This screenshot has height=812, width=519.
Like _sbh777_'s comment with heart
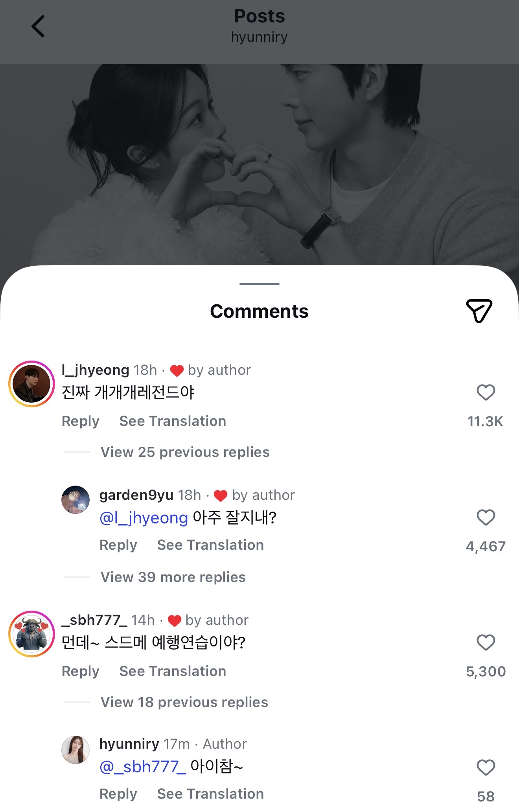pos(486,643)
